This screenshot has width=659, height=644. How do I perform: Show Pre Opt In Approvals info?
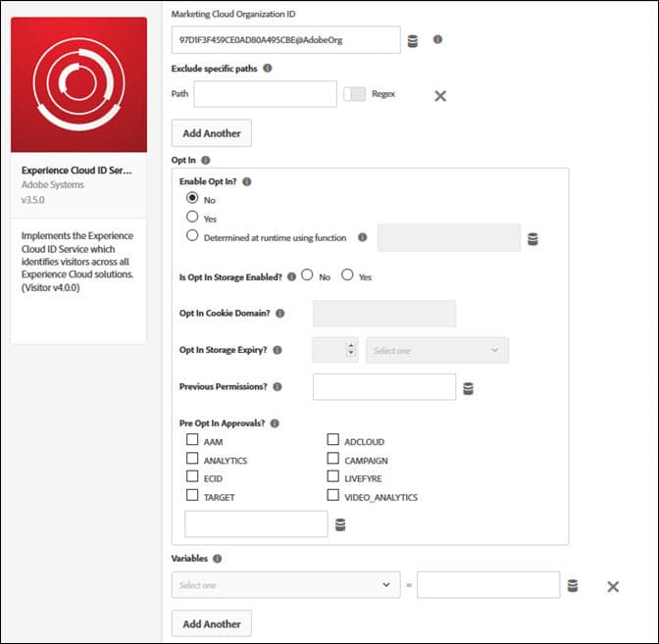[275, 423]
